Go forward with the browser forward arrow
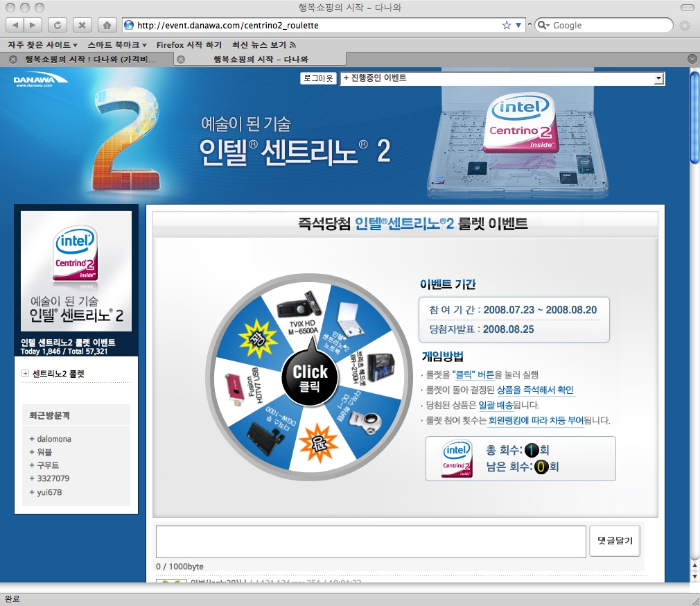This screenshot has height=606, width=700. pyautogui.click(x=33, y=25)
